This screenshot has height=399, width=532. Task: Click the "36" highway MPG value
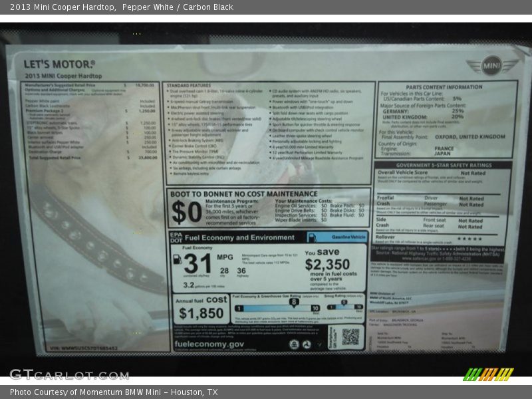pos(241,271)
